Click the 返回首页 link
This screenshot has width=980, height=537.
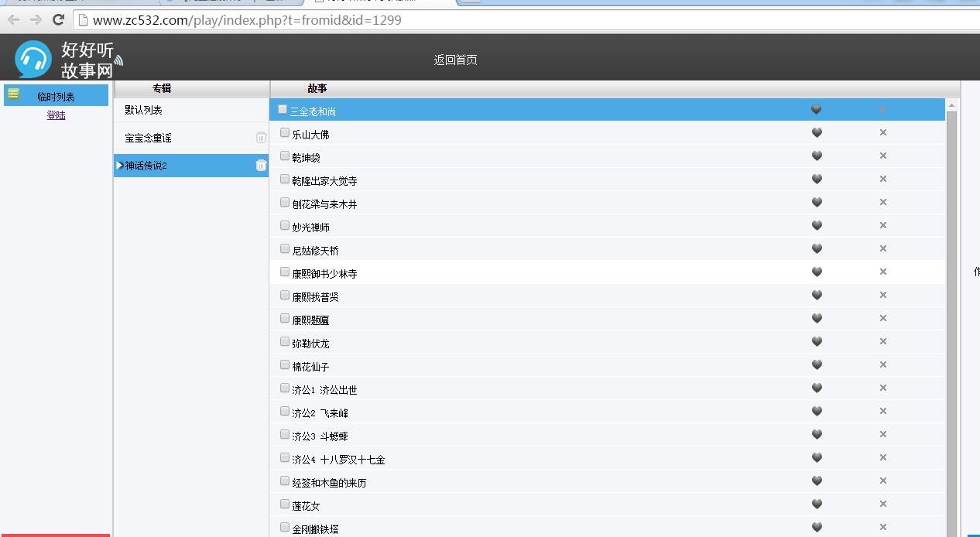(x=455, y=60)
